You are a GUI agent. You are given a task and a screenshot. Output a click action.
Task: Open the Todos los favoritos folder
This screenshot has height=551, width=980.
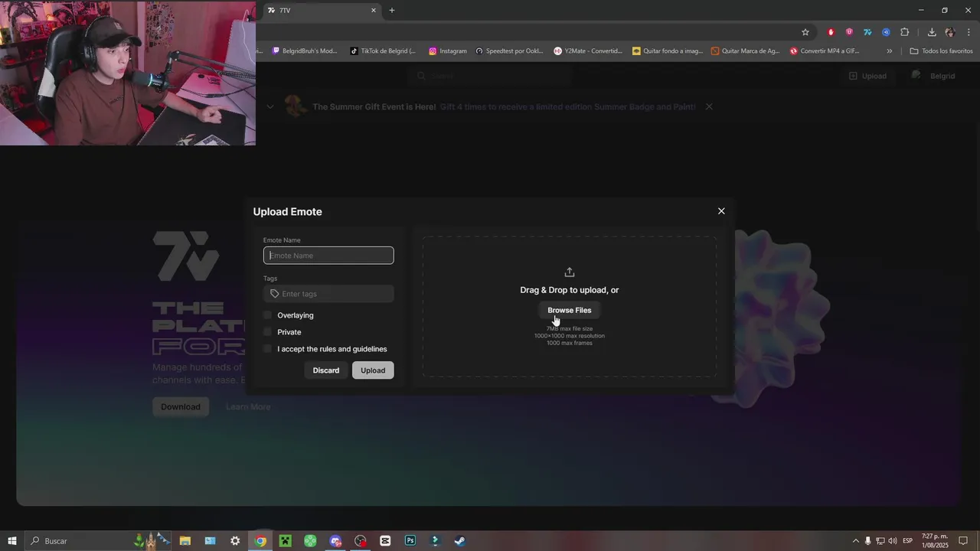pyautogui.click(x=941, y=51)
